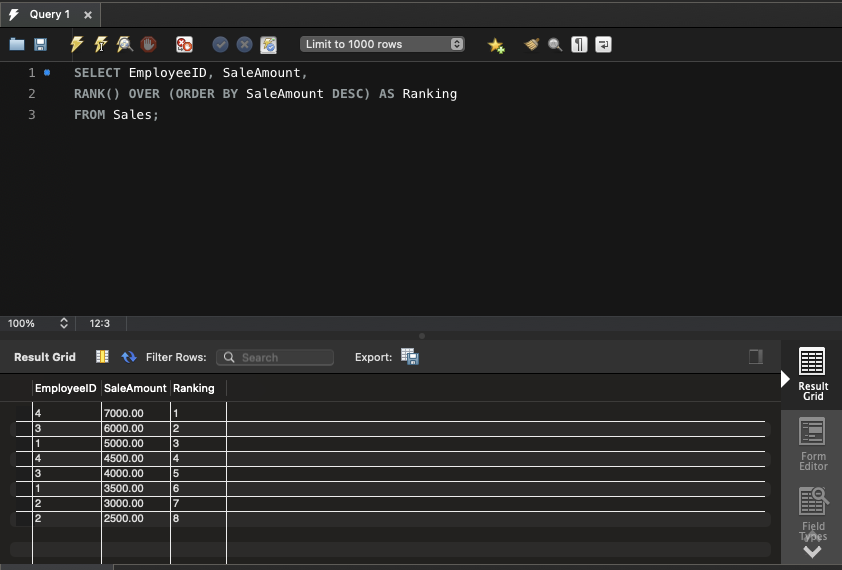Toggle invisible characters display icon
The width and height of the screenshot is (842, 570).
tap(579, 44)
